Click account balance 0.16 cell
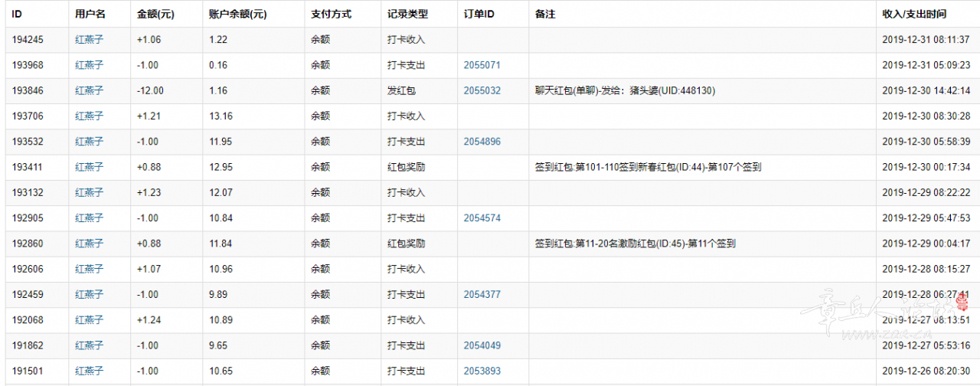 click(253, 65)
